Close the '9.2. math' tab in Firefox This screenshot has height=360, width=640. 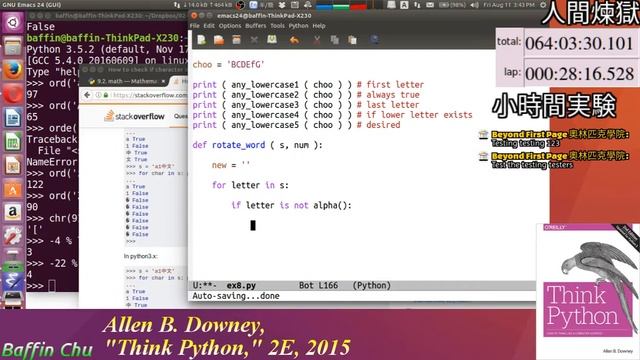tap(163, 81)
